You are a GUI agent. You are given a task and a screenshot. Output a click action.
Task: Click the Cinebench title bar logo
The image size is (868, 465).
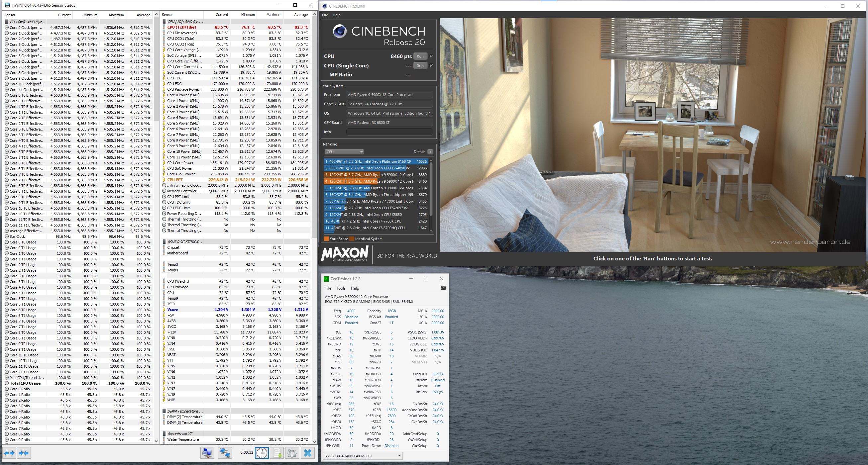[324, 6]
